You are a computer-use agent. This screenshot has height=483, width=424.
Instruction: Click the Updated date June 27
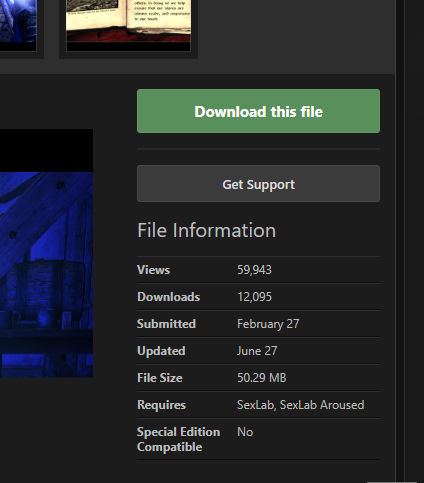click(257, 351)
